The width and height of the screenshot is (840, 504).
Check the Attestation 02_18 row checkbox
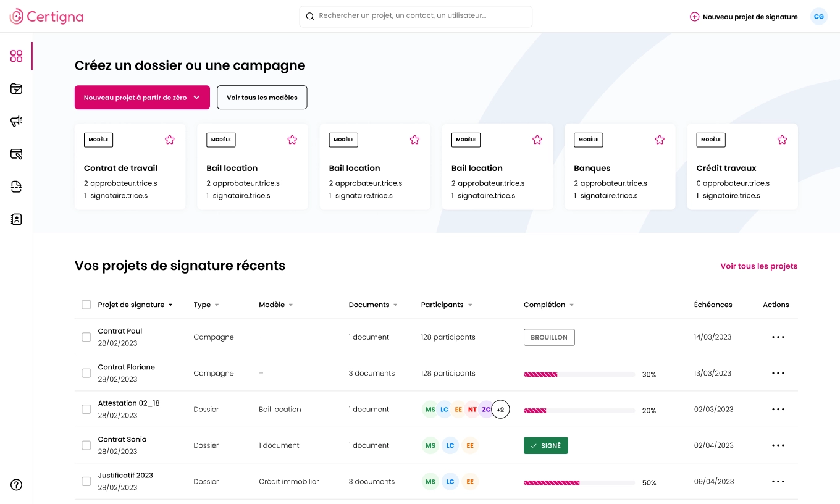tap(86, 409)
